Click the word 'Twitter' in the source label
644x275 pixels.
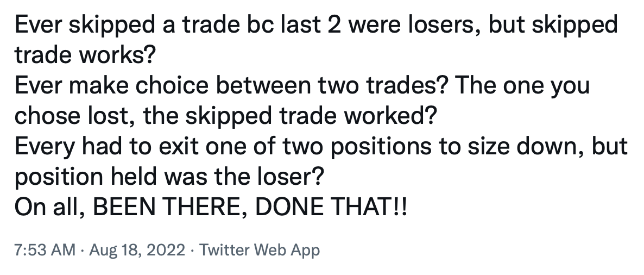click(224, 250)
